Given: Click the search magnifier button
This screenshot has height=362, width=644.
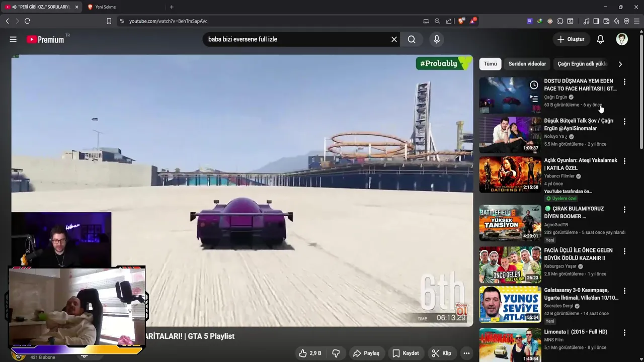Looking at the screenshot, I should pyautogui.click(x=412, y=39).
